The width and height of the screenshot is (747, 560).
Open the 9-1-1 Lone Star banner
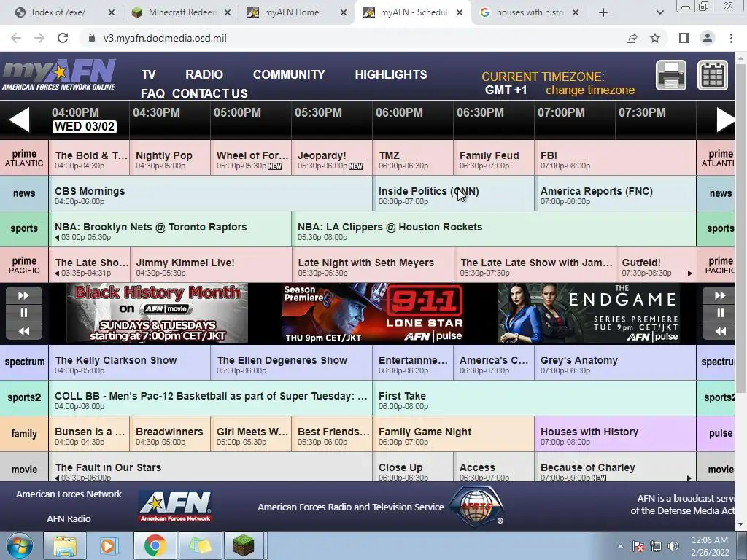[373, 313]
